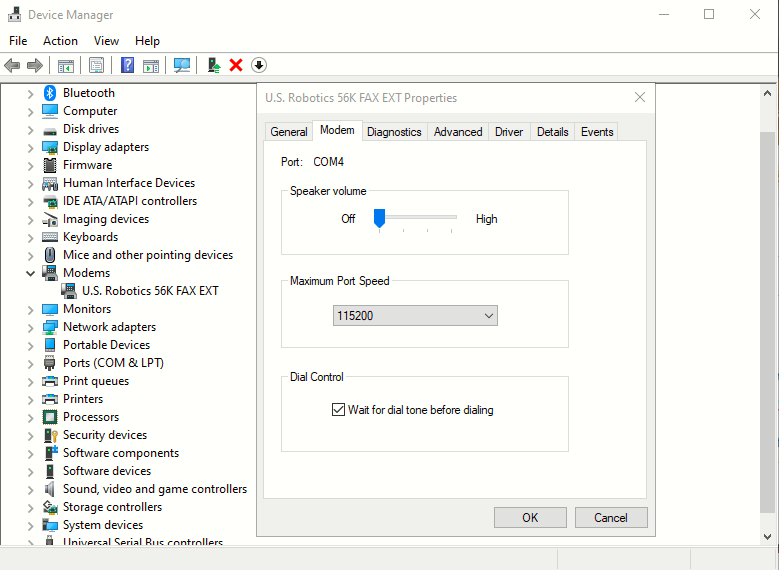Click the Imaging devices camera icon
Image resolution: width=779 pixels, height=570 pixels.
(x=50, y=219)
